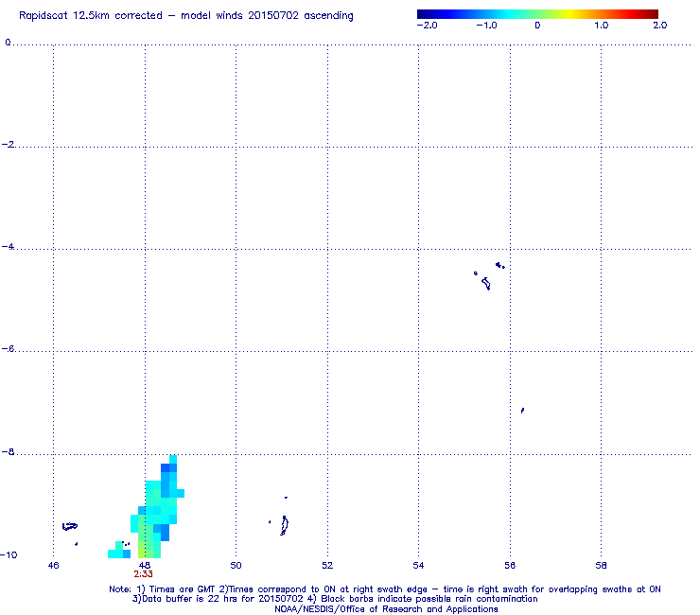The height and width of the screenshot is (615, 700).
Task: Click latitude label '-2' on left axis
Action: point(8,144)
